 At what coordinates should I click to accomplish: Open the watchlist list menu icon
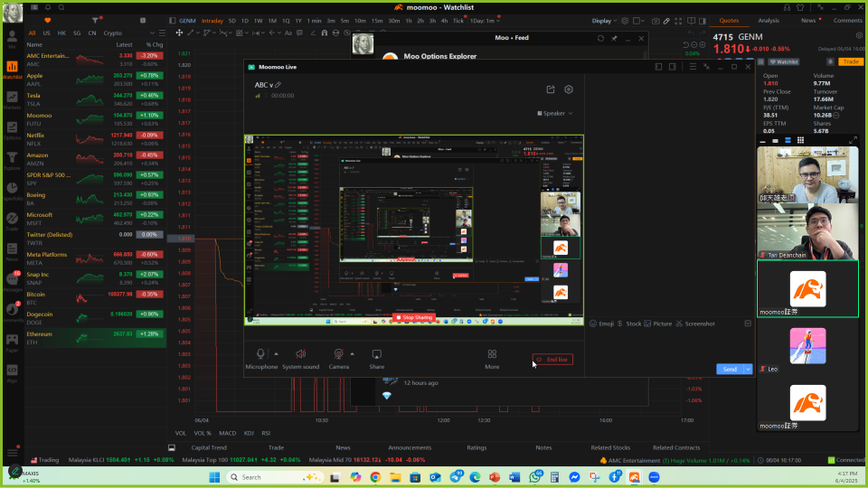click(x=162, y=33)
